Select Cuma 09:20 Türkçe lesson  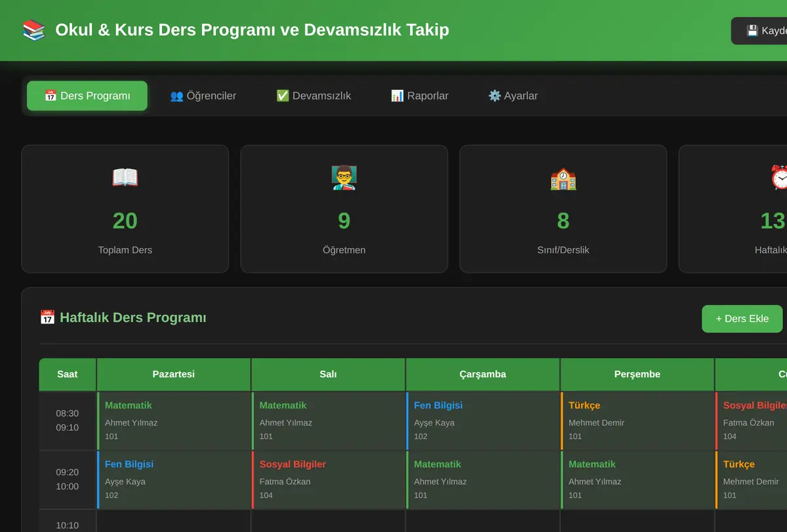point(752,480)
